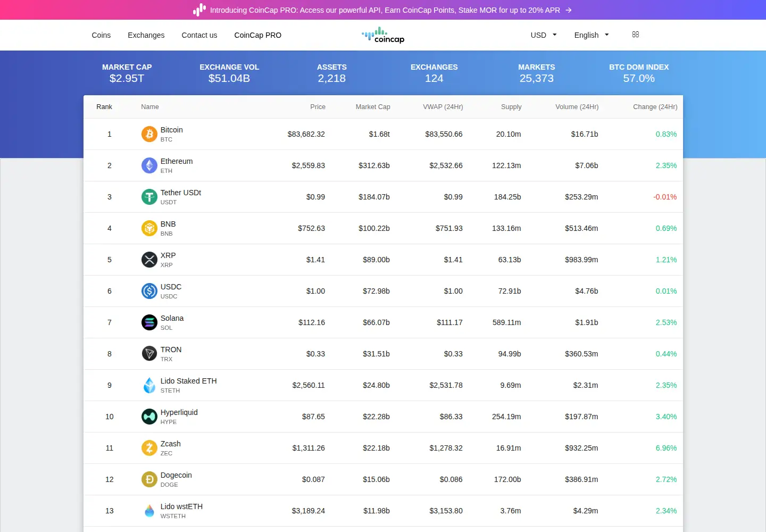Sort table by Rank column header
This screenshot has width=766, height=532.
tap(104, 107)
